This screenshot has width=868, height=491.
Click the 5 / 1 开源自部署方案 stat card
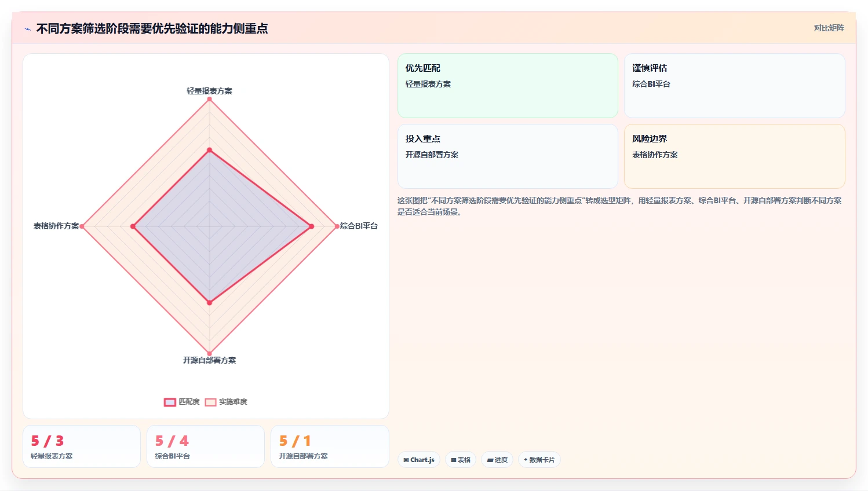pyautogui.click(x=330, y=446)
